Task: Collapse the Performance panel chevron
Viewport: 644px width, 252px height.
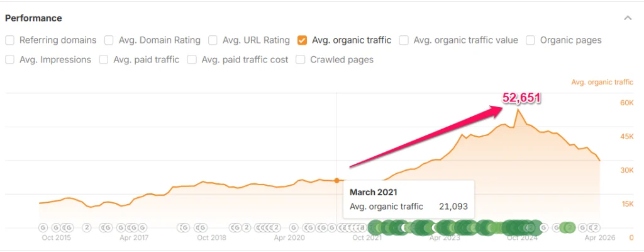Action: tap(627, 18)
